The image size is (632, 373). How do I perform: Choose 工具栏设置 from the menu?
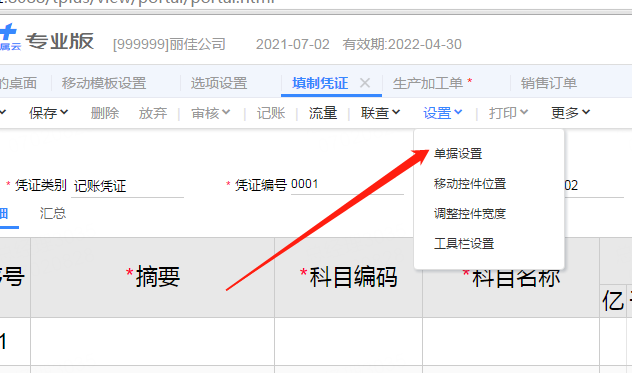coord(464,243)
